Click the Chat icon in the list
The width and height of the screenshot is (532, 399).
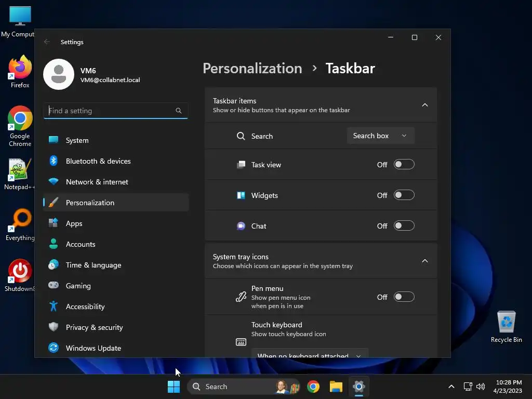241,226
